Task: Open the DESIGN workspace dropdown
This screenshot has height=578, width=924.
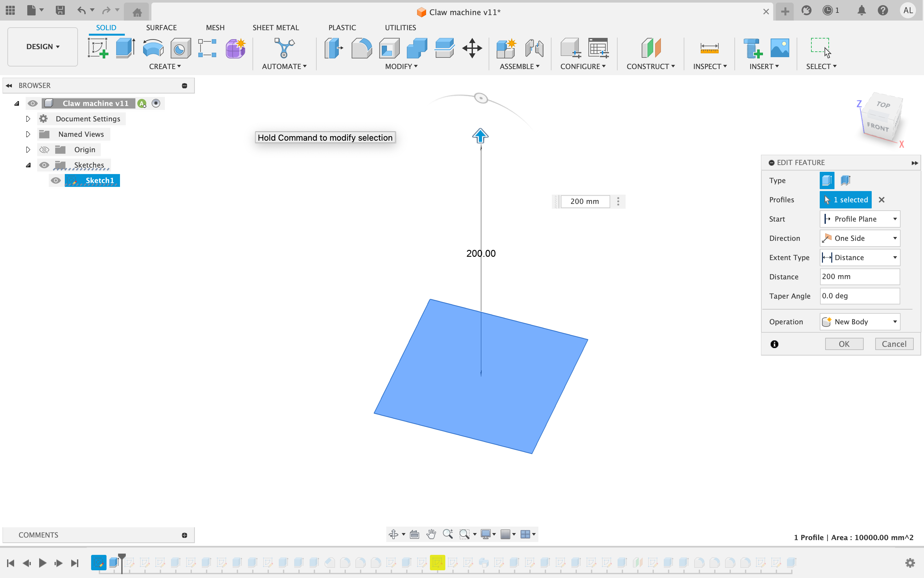Action: click(x=43, y=47)
